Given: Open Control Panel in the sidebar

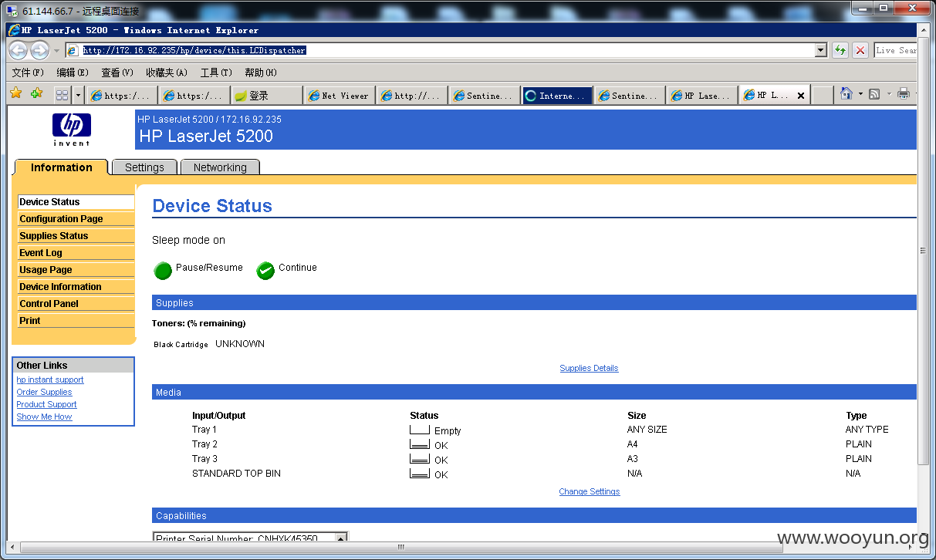Looking at the screenshot, I should coord(76,304).
